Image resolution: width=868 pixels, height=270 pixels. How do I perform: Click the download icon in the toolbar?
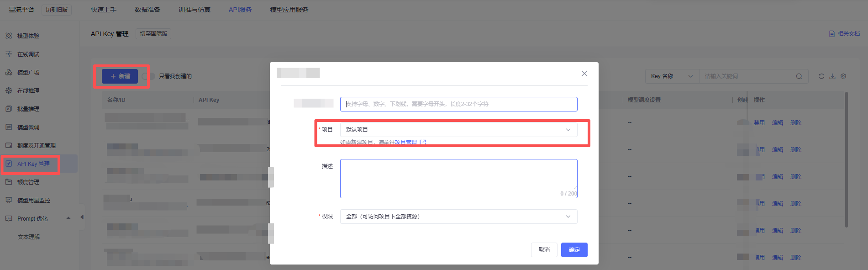pos(832,76)
